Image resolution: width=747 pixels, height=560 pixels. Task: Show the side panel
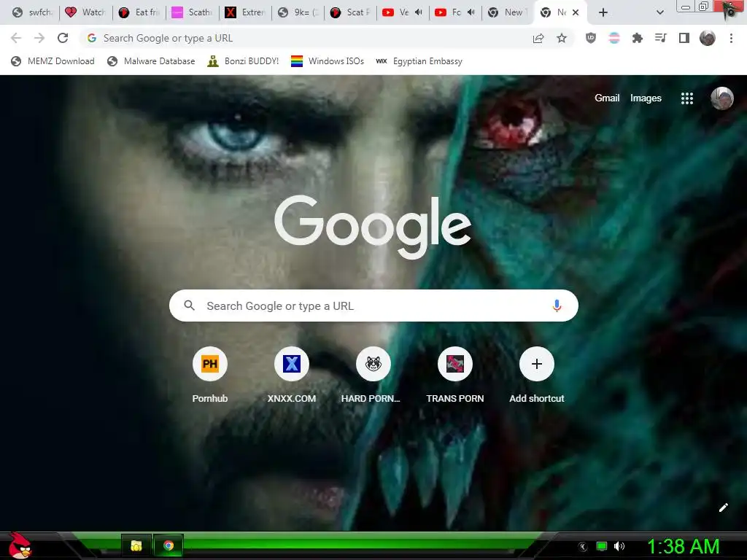tap(684, 38)
